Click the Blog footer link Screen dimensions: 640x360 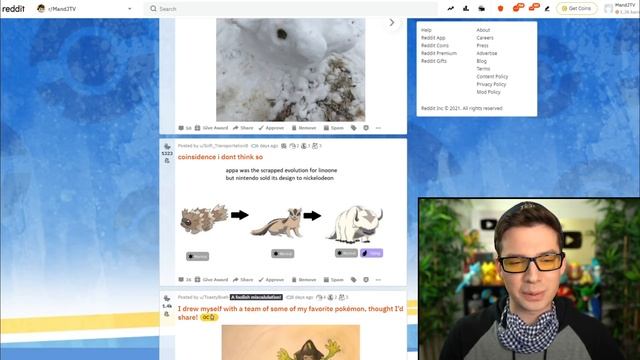tap(482, 61)
